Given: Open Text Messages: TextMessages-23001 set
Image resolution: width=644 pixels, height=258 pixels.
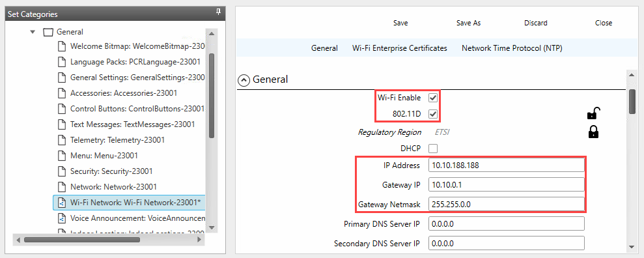Looking at the screenshot, I should coord(132,124).
